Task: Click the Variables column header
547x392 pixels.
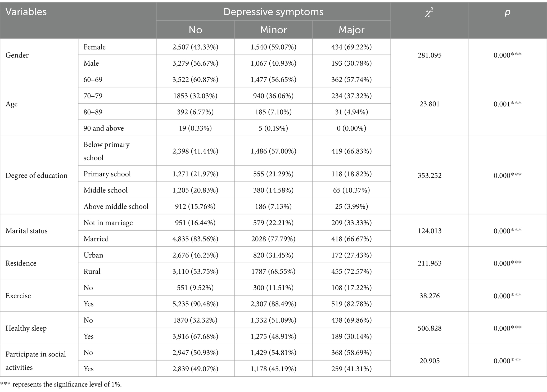Action: (x=78, y=20)
